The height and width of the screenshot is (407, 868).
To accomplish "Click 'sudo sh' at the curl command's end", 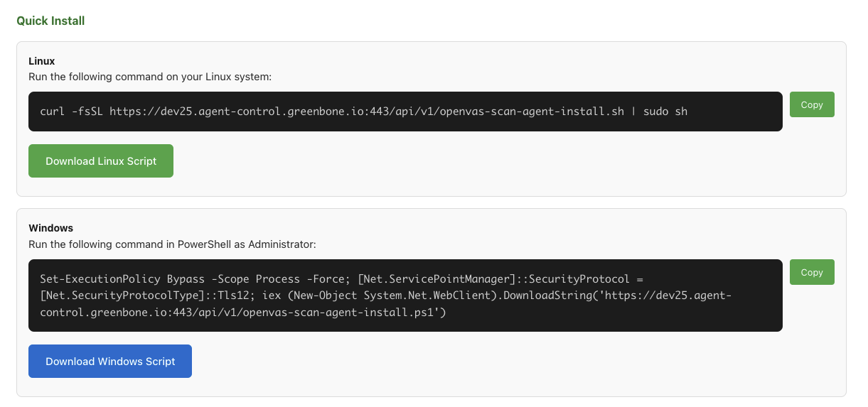I will click(665, 112).
